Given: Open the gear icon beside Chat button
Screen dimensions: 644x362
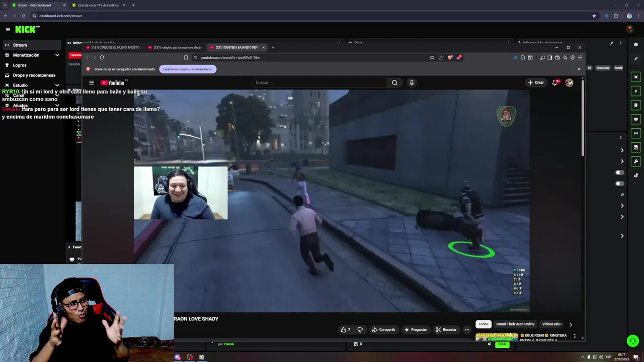Looking at the screenshot, I should [x=489, y=344].
